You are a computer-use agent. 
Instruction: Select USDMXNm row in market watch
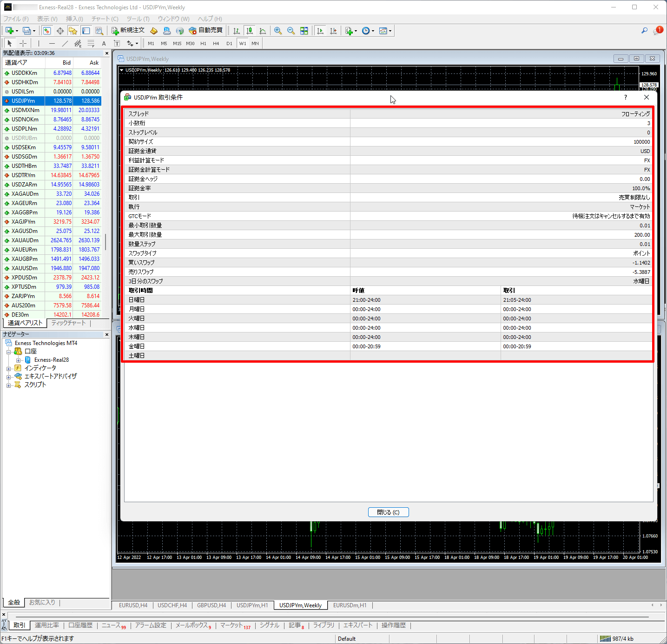click(x=52, y=110)
